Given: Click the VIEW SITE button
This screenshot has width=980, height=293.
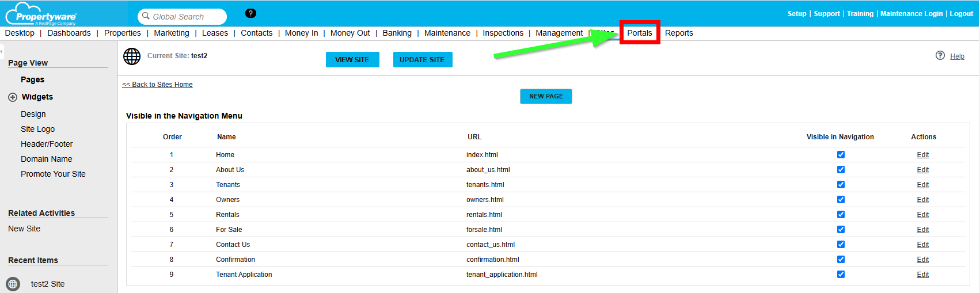Looking at the screenshot, I should pos(352,60).
